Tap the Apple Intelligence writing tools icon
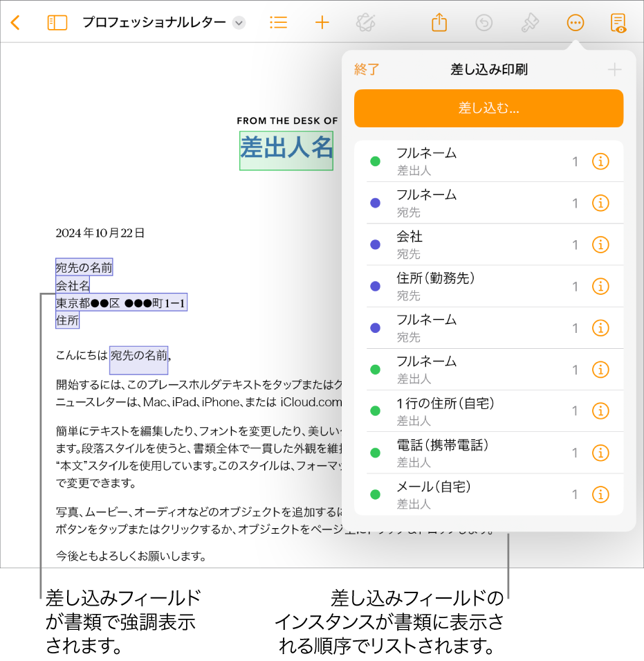644x661 pixels. [x=366, y=23]
